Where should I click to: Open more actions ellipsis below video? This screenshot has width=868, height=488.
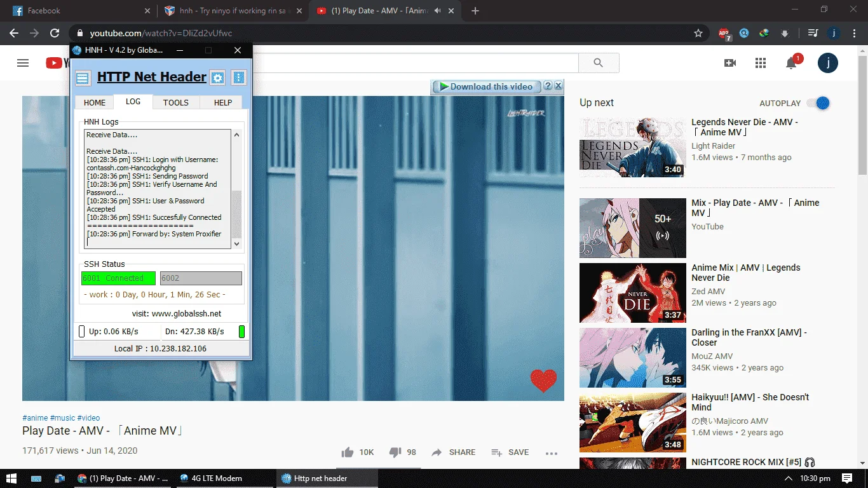click(552, 453)
